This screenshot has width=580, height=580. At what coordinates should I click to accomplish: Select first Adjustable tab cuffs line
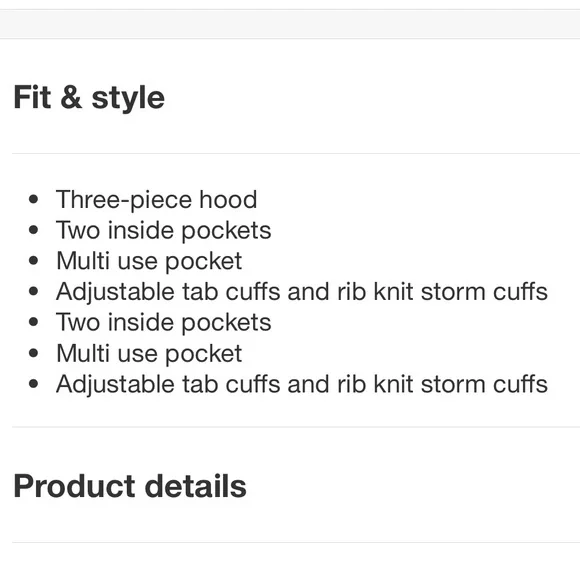tap(302, 292)
